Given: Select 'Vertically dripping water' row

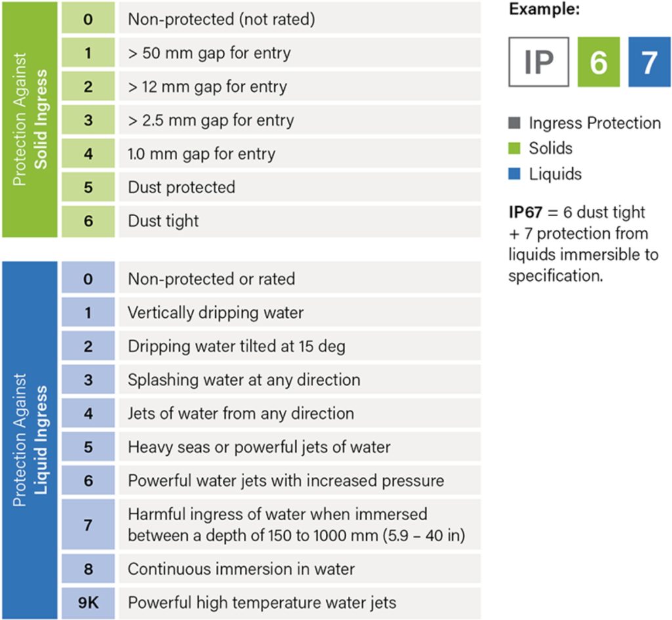Looking at the screenshot, I should 215,313.
